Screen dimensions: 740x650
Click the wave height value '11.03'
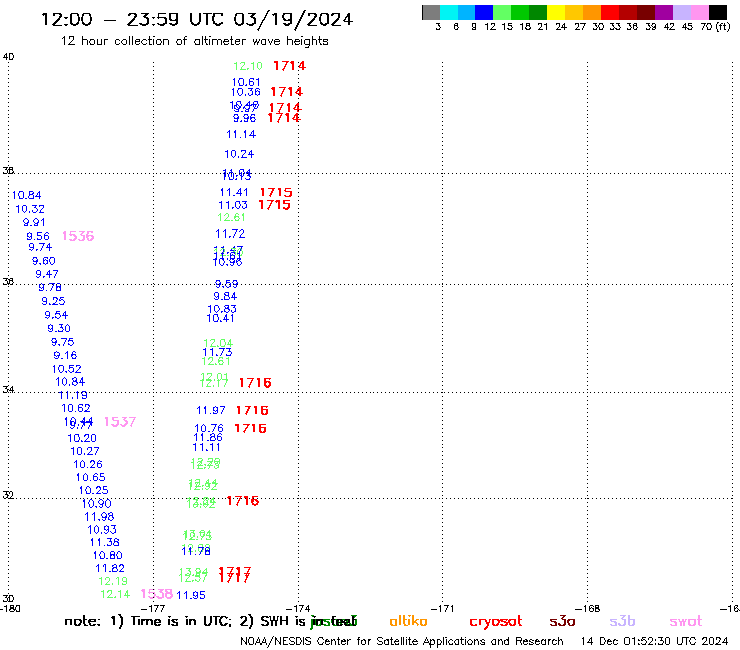coord(233,205)
